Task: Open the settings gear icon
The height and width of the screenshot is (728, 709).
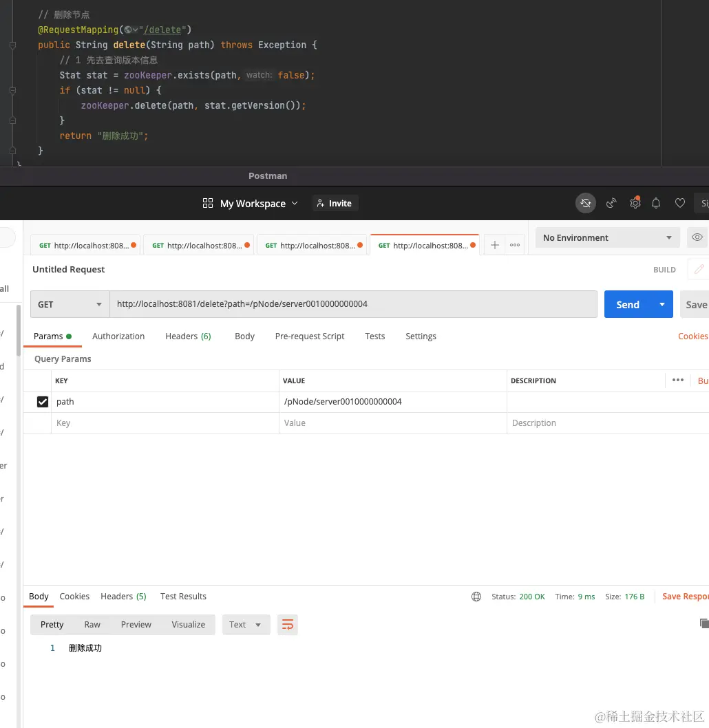Action: click(x=635, y=203)
